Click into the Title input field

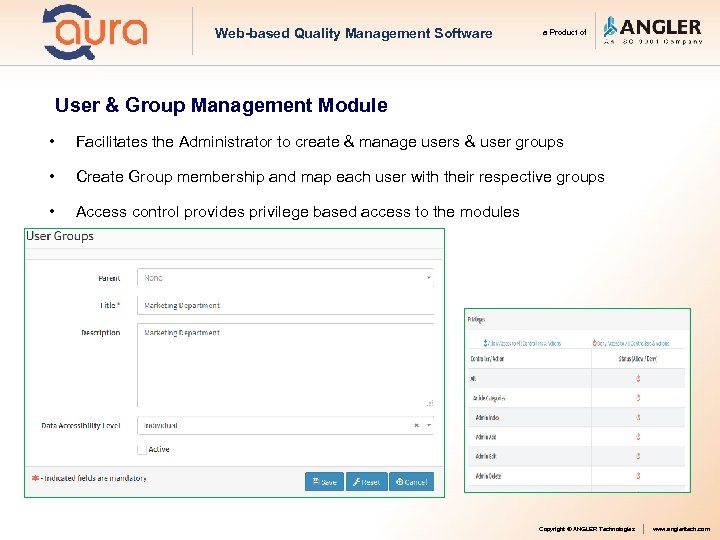pos(285,305)
